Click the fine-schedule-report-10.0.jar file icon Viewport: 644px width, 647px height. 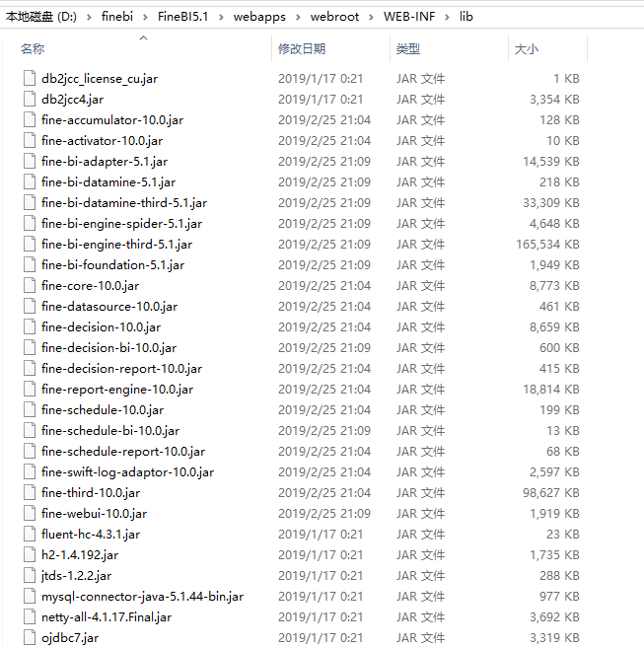pyautogui.click(x=30, y=451)
